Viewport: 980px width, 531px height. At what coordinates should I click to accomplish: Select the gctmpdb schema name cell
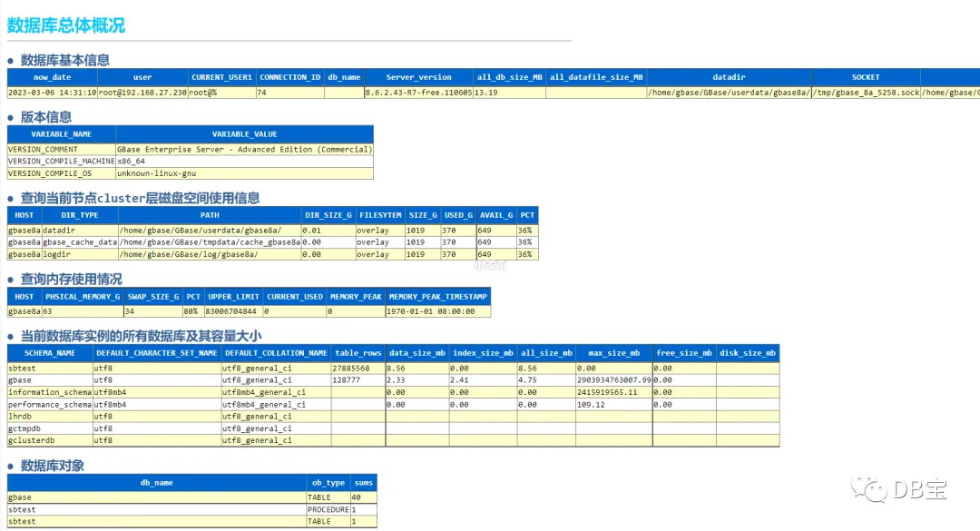coord(50,428)
